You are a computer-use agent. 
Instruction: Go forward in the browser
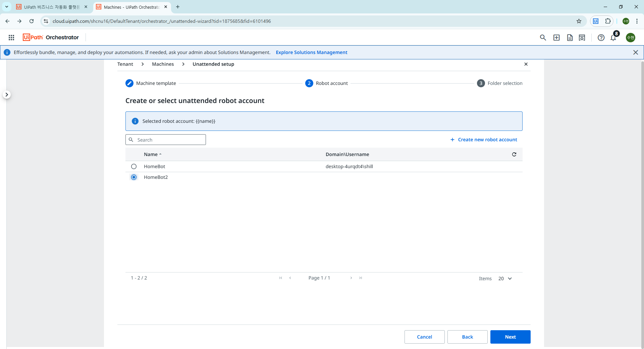coord(19,21)
